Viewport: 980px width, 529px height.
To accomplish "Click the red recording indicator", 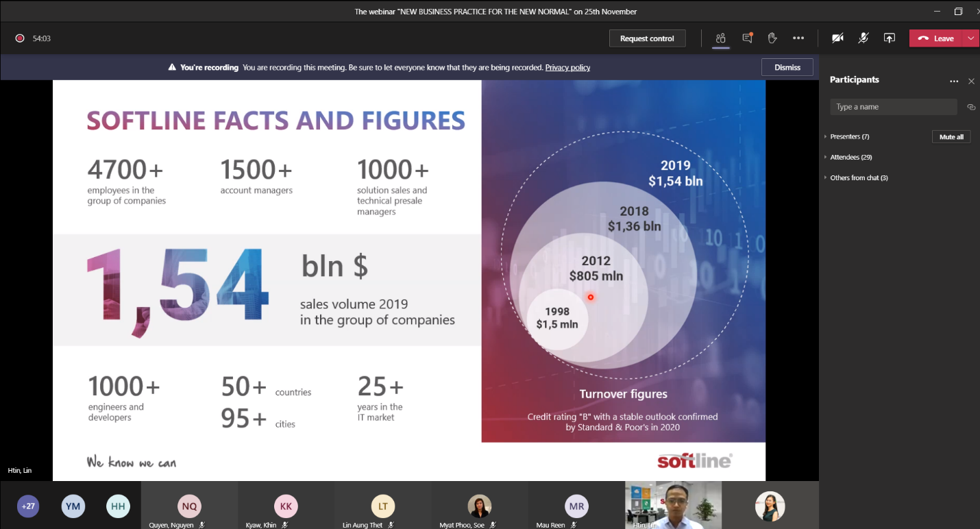I will click(20, 38).
